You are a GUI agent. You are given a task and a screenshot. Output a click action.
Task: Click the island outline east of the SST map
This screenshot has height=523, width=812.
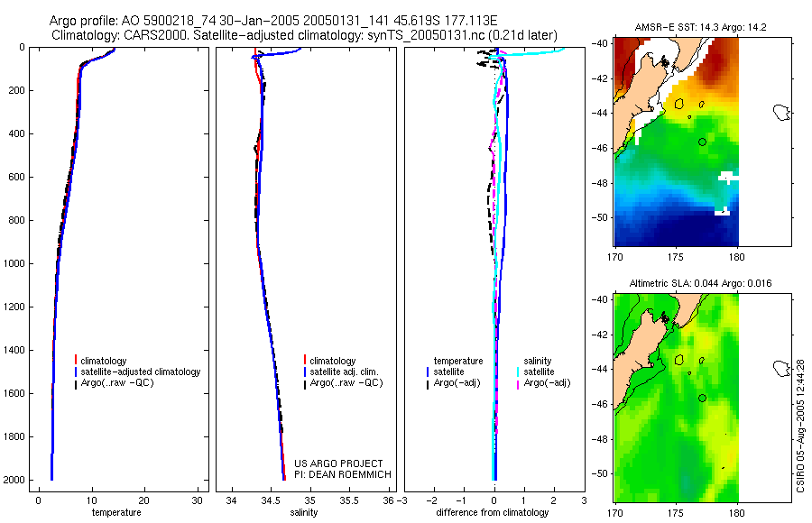[x=781, y=113]
